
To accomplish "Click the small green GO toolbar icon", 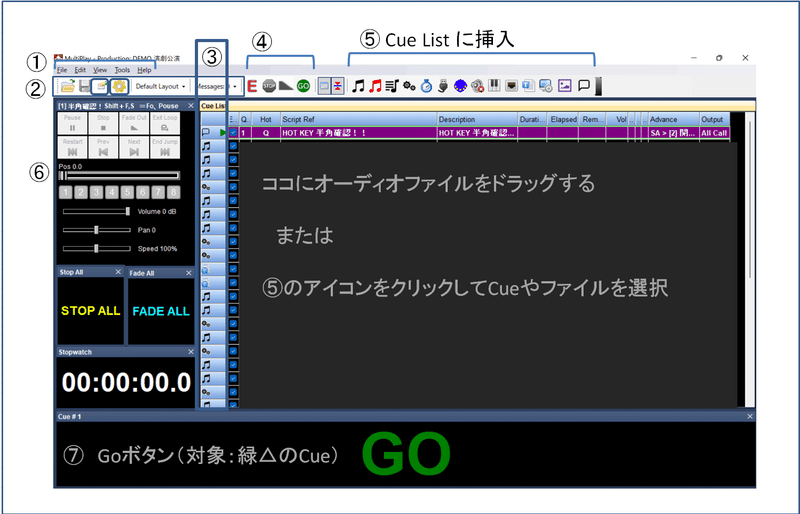I will (x=304, y=86).
